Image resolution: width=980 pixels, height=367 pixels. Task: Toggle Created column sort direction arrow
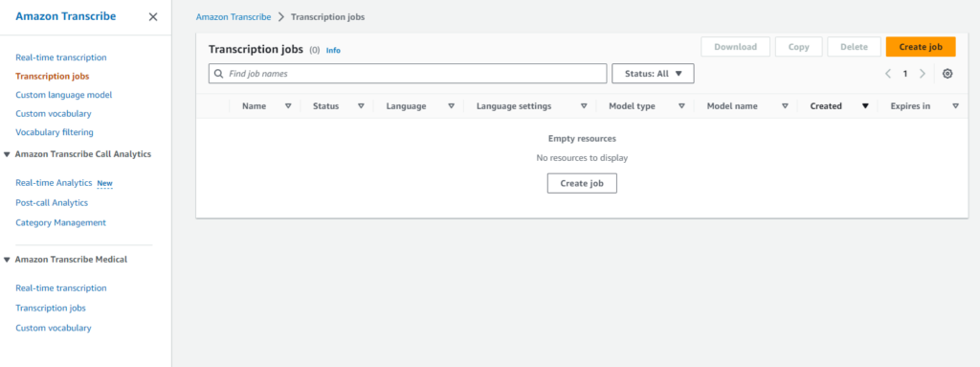pos(865,106)
